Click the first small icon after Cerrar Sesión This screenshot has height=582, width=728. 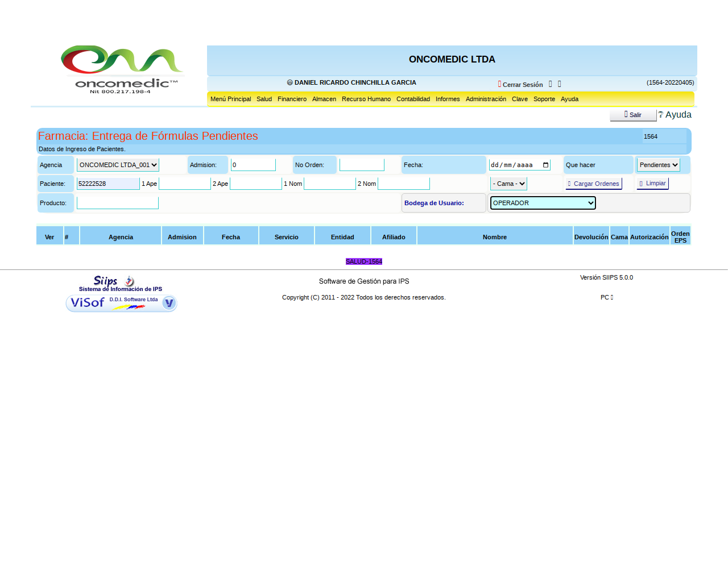coord(550,84)
